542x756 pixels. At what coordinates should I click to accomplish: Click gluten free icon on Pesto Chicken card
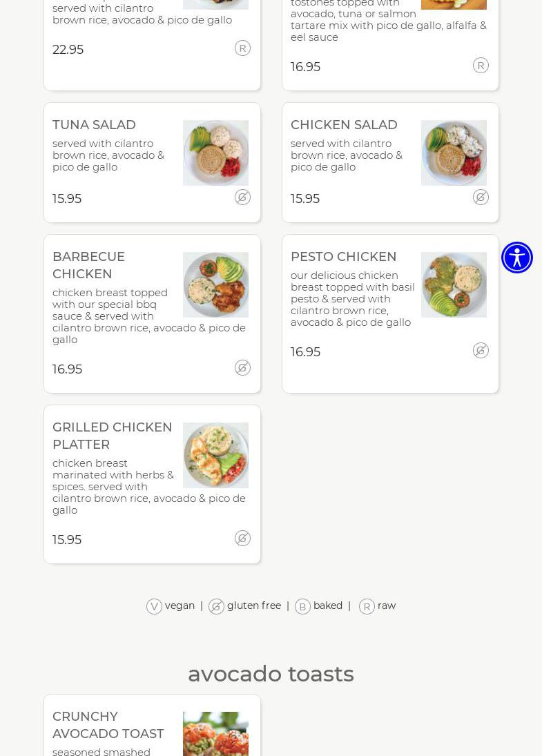pyautogui.click(x=481, y=351)
